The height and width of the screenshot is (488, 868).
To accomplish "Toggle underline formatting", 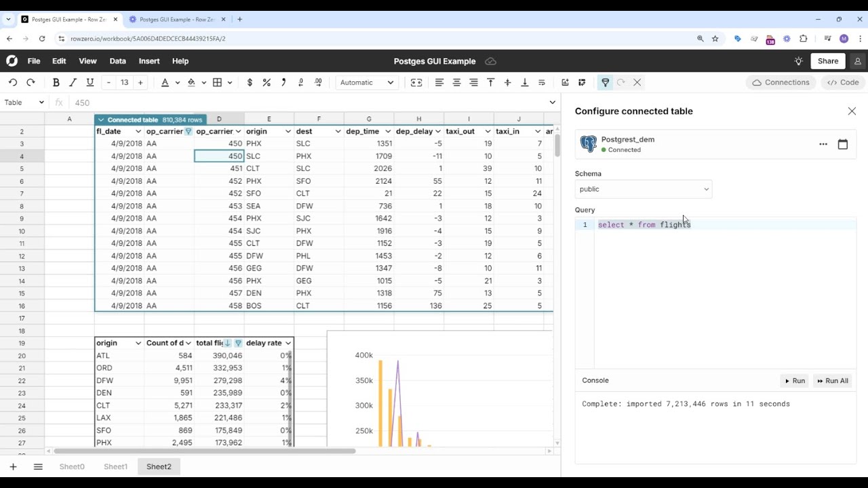I will coord(90,83).
